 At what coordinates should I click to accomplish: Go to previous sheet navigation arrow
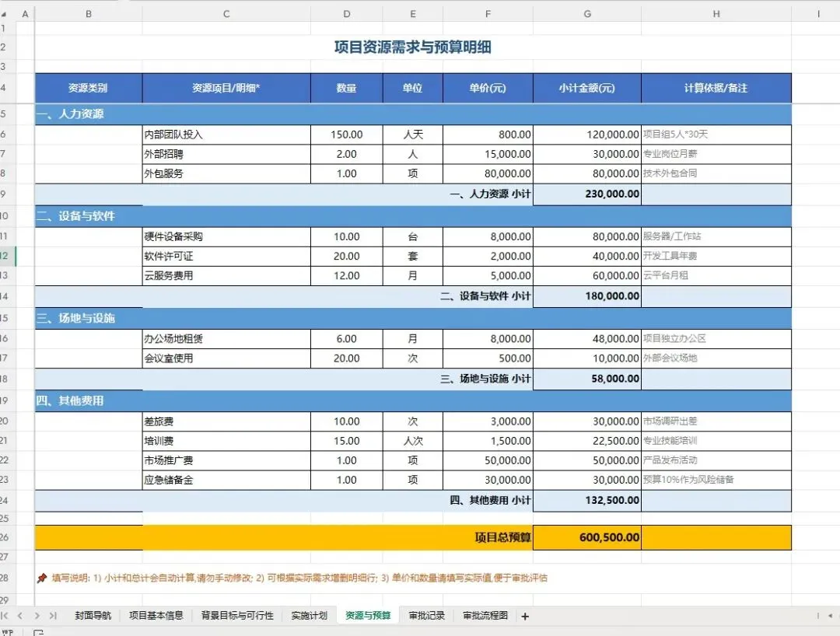[x=19, y=616]
